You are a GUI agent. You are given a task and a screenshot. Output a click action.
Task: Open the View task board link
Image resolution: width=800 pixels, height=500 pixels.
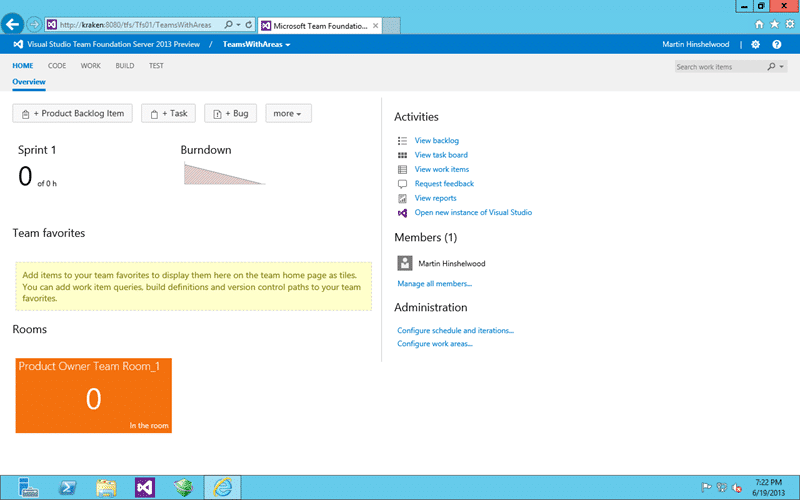[441, 155]
